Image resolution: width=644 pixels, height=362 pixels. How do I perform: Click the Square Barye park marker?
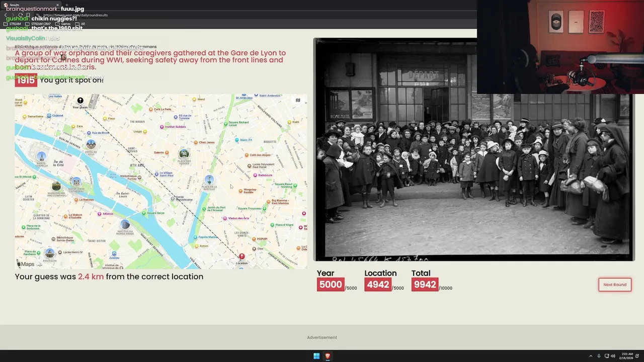144,213
